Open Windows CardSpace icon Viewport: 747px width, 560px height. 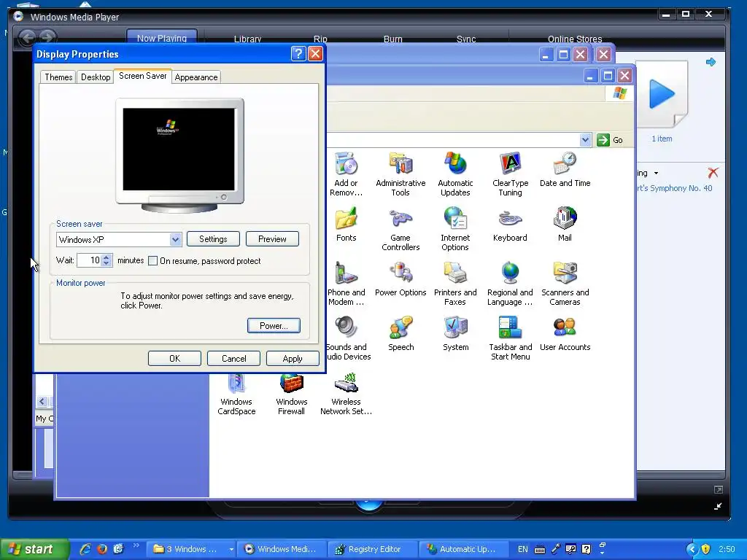pyautogui.click(x=237, y=395)
